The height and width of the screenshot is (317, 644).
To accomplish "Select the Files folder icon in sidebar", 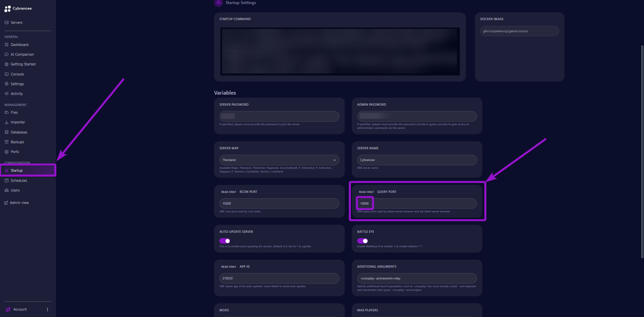I will click(6, 112).
